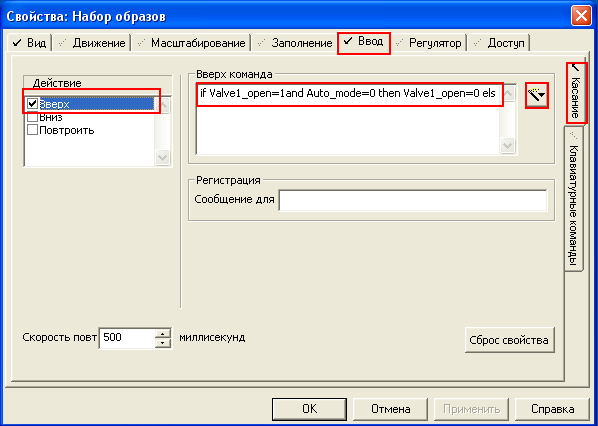This screenshot has width=598, height=426.
Task: Uncheck the Вверх action checkbox
Action: (x=33, y=103)
